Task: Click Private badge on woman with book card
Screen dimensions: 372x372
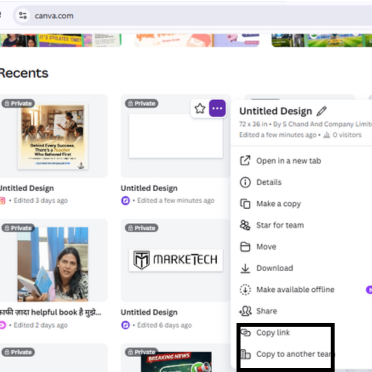Action: pyautogui.click(x=18, y=228)
